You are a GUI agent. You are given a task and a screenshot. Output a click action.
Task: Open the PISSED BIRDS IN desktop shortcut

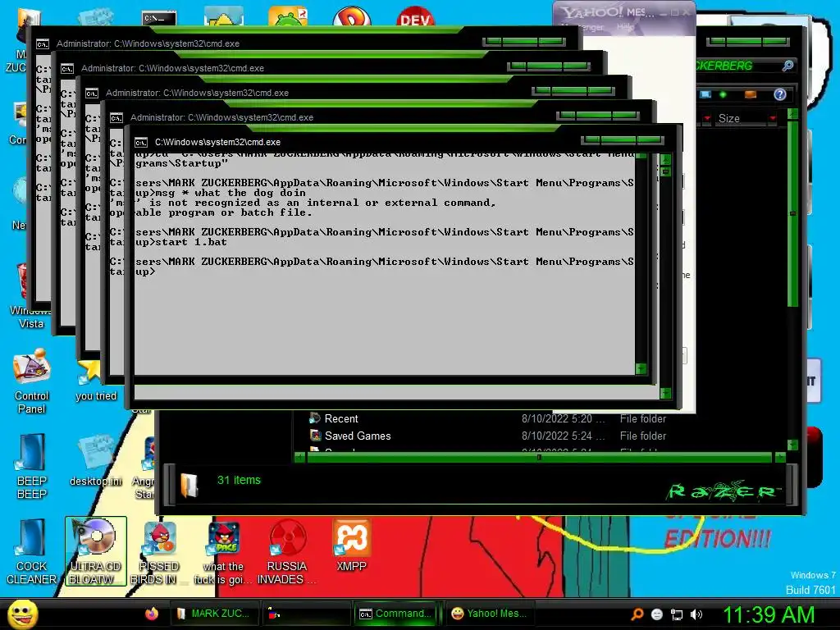click(x=158, y=552)
